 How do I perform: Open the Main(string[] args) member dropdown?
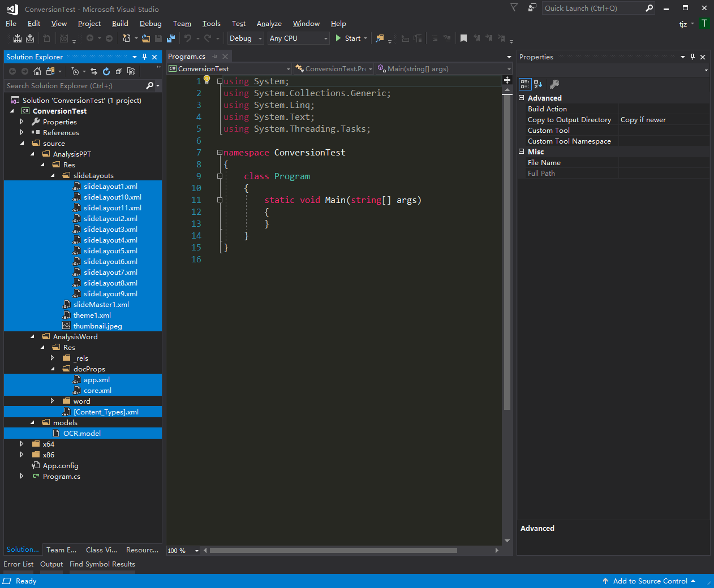point(444,68)
